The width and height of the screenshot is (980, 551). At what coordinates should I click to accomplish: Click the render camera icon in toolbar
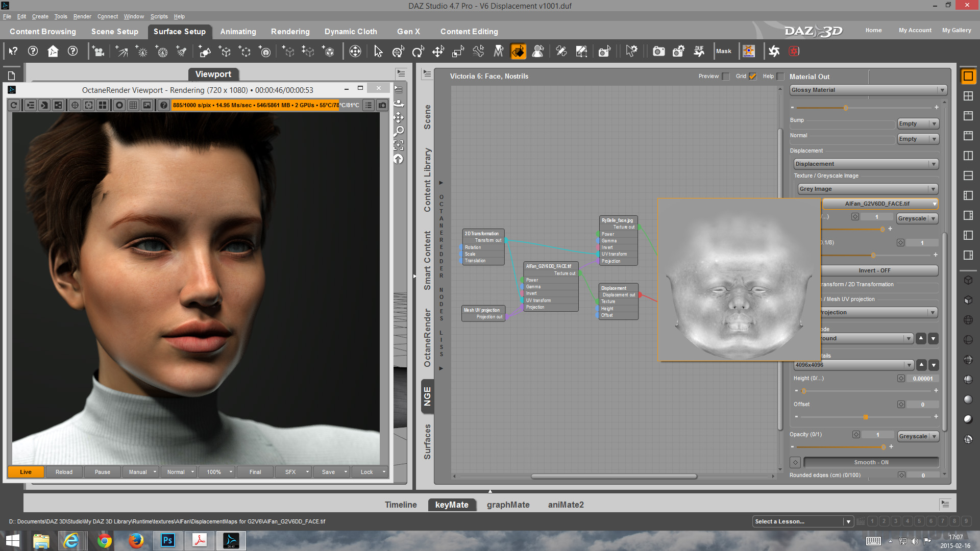click(x=658, y=51)
